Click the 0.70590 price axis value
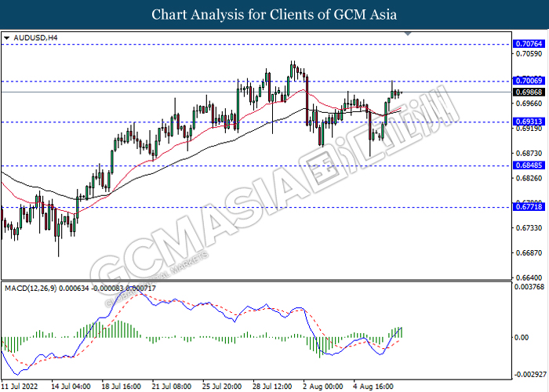Image resolution: width=549 pixels, height=392 pixels. (529, 53)
